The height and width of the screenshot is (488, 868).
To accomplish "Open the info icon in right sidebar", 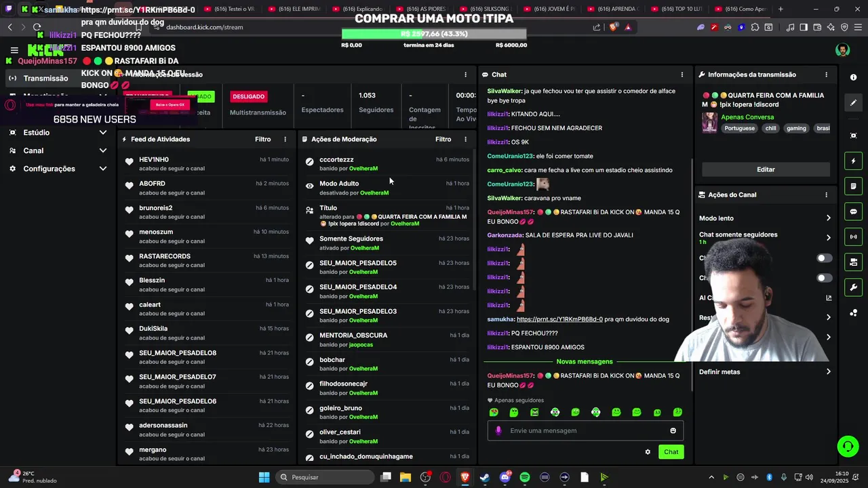I will click(854, 77).
